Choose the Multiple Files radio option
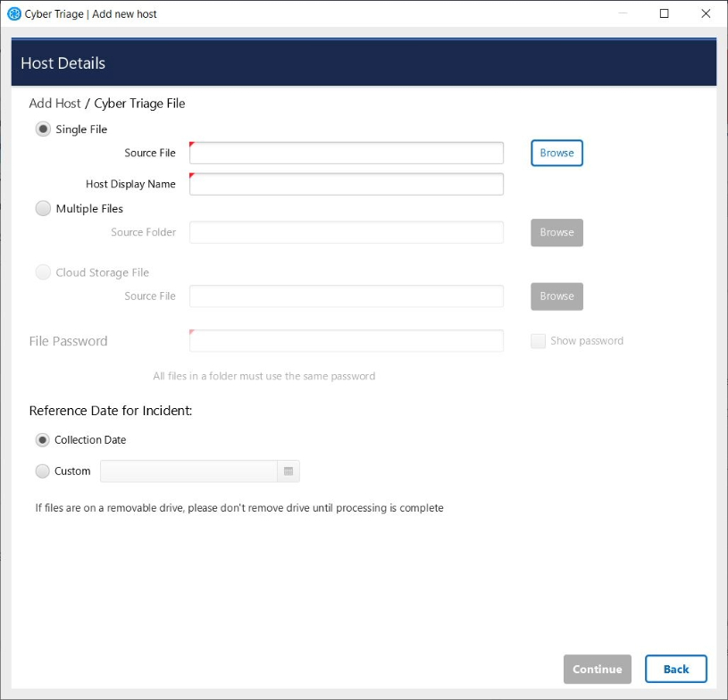The image size is (728, 700). coord(43,209)
